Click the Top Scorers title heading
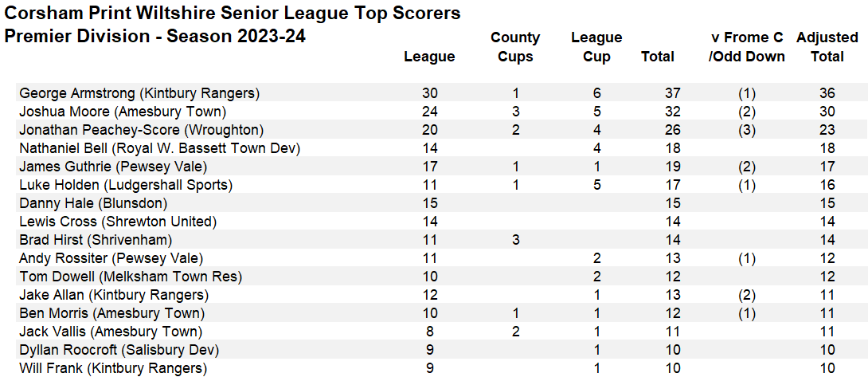Image resolution: width=868 pixels, height=377 pixels. (x=233, y=14)
